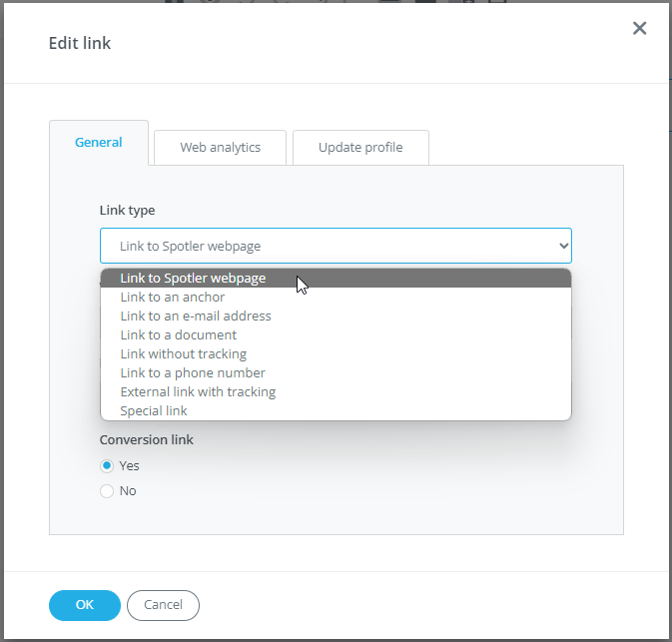Confirm changes with the OK button
Screen dimensions: 672x642
tap(85, 605)
